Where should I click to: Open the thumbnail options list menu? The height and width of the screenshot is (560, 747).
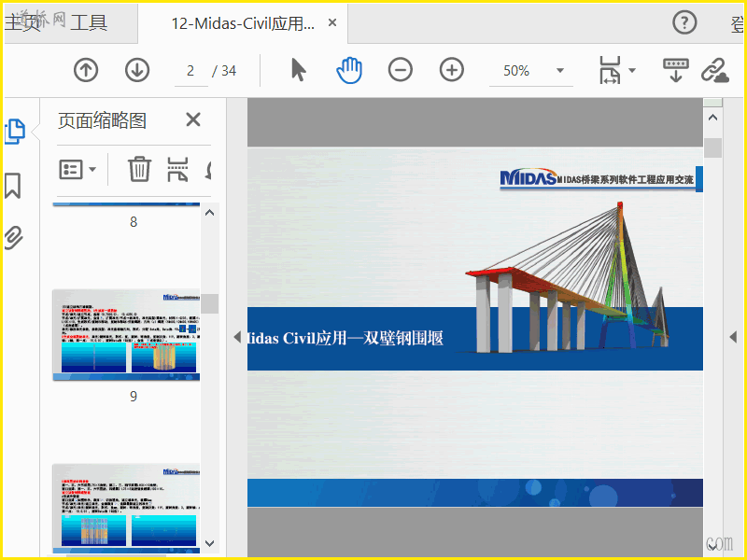click(x=78, y=169)
